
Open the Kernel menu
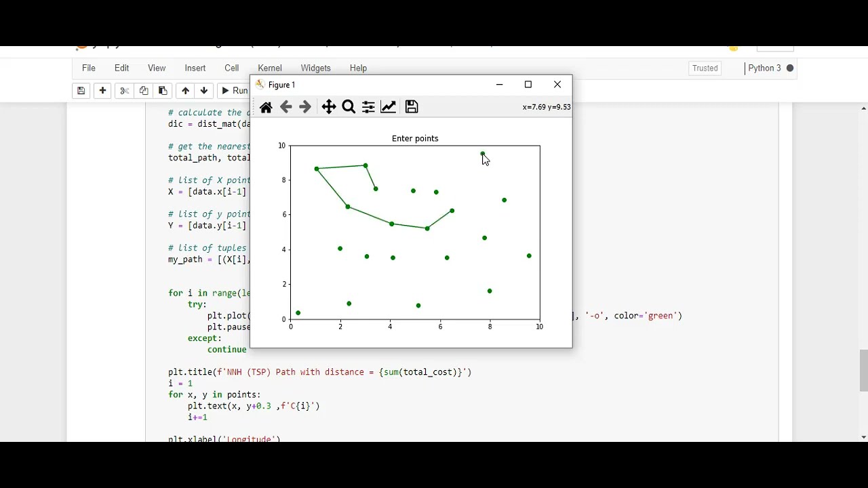(270, 68)
